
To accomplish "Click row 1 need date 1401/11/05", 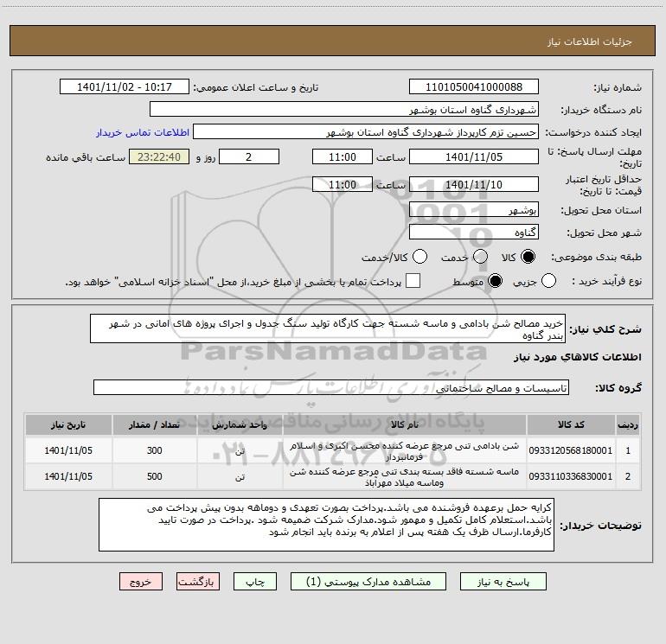I will click(x=68, y=450).
